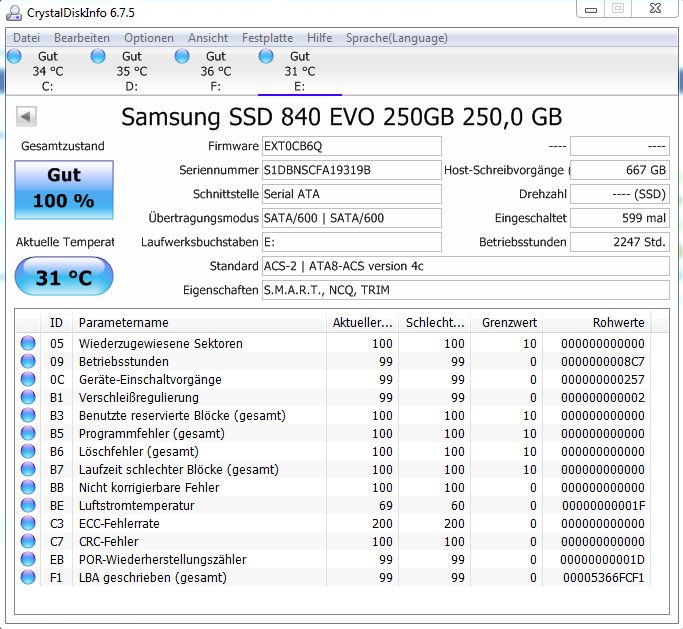
Task: Click the Übertragungsmodus field SATA/600
Action: (352, 218)
